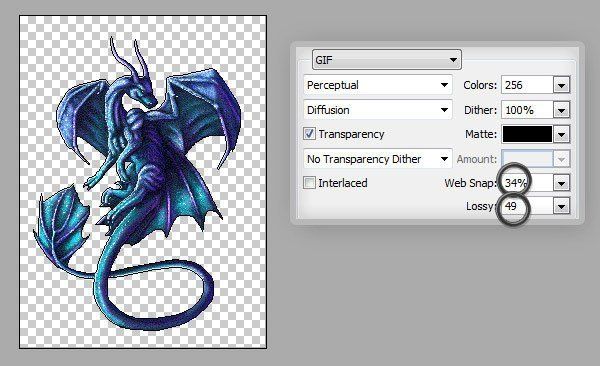Screen dimensions: 600x366
Task: Click the Web Snap field showing 34%
Action: tap(527, 183)
